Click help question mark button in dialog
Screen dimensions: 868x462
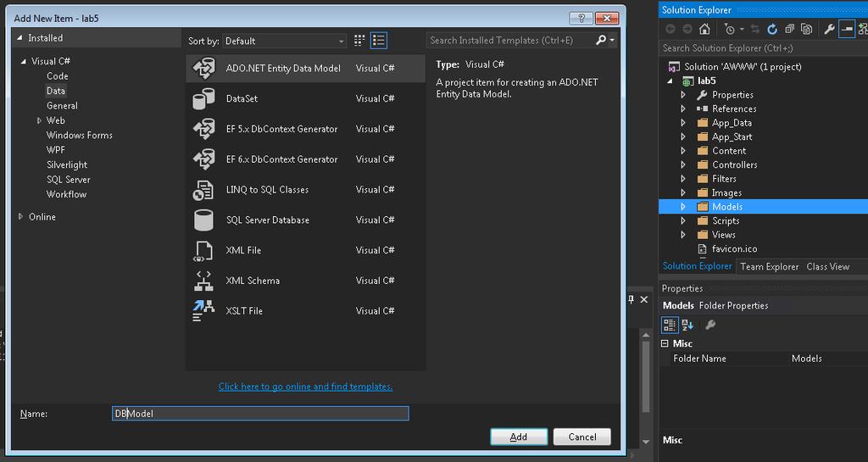(581, 19)
